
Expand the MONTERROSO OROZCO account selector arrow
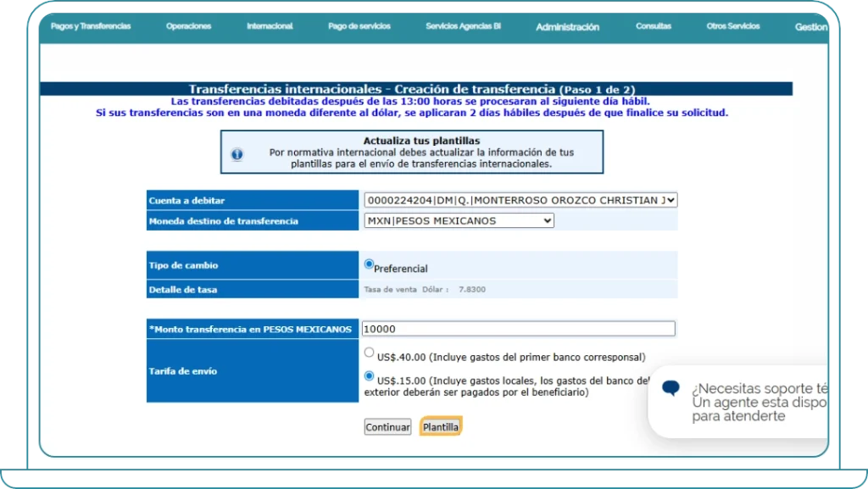(671, 200)
